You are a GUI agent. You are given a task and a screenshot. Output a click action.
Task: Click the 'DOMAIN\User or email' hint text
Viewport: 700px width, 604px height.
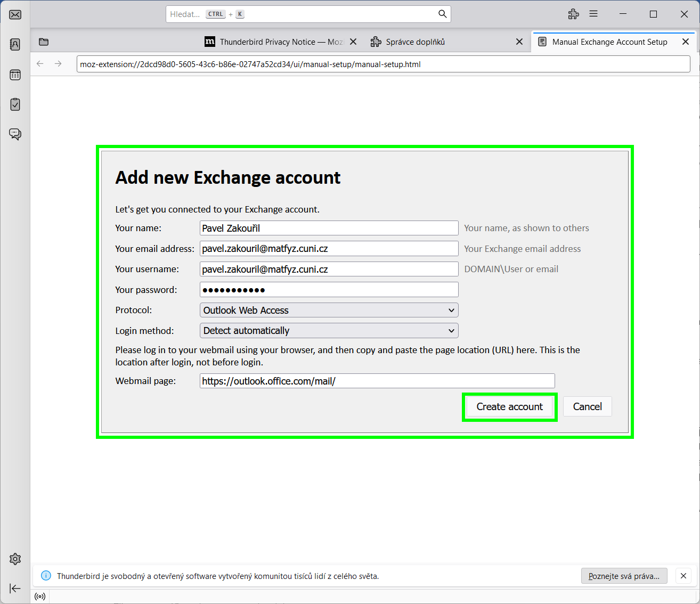click(x=511, y=269)
